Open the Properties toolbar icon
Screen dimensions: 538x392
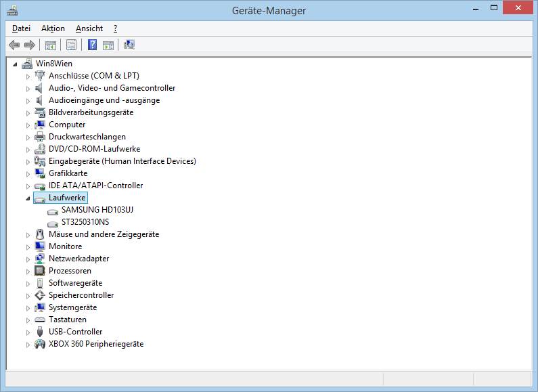click(x=71, y=45)
